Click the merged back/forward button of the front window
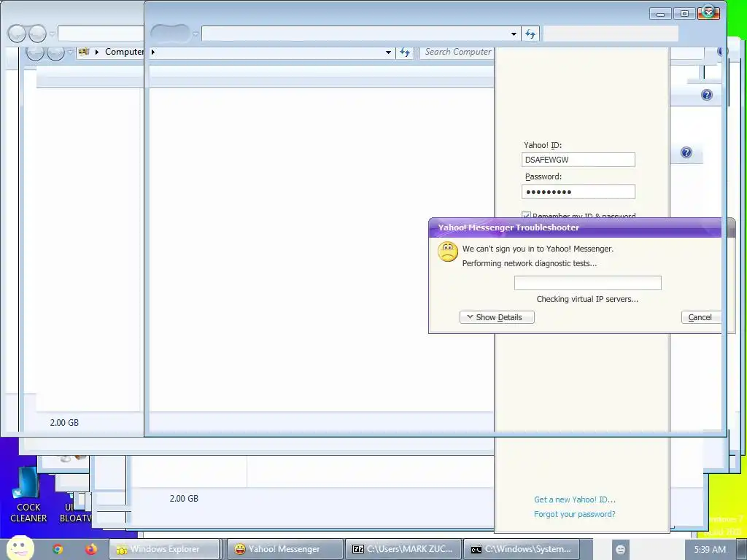 (x=170, y=34)
